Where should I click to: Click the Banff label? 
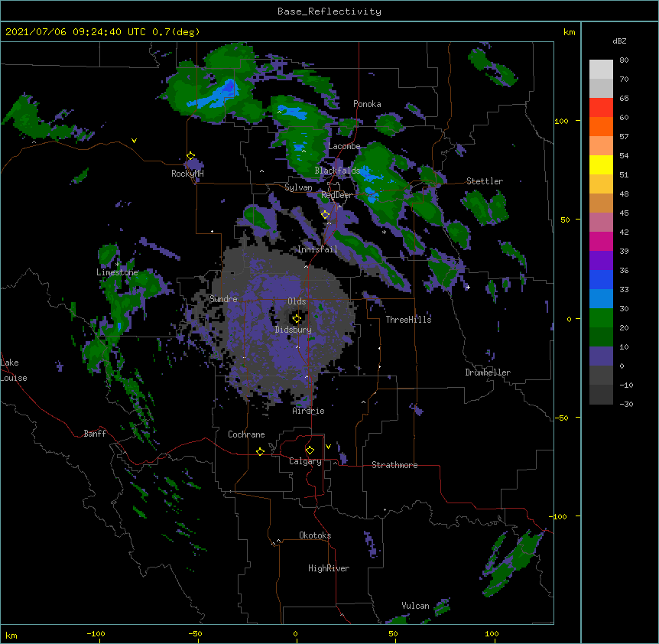(95, 434)
